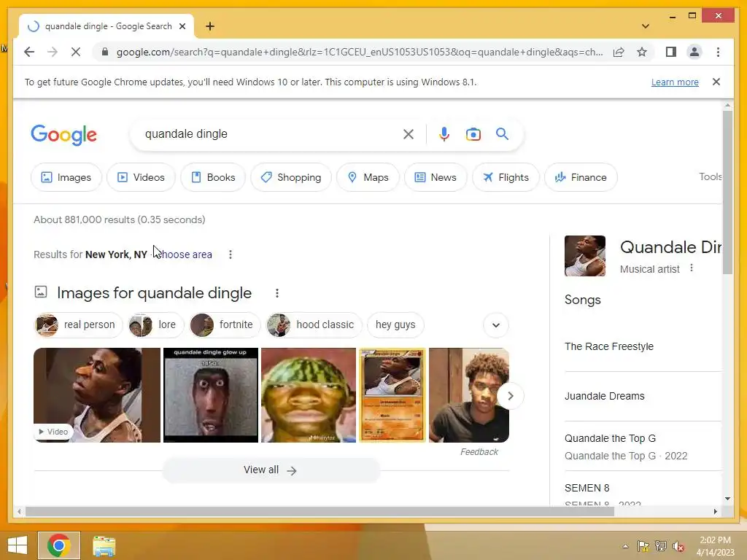747x560 pixels.
Task: Open the Windows Start button
Action: point(18,545)
